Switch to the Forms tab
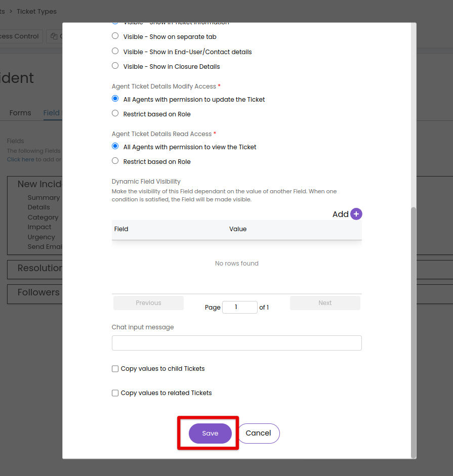Viewport: 453px width, 476px height. [x=20, y=113]
